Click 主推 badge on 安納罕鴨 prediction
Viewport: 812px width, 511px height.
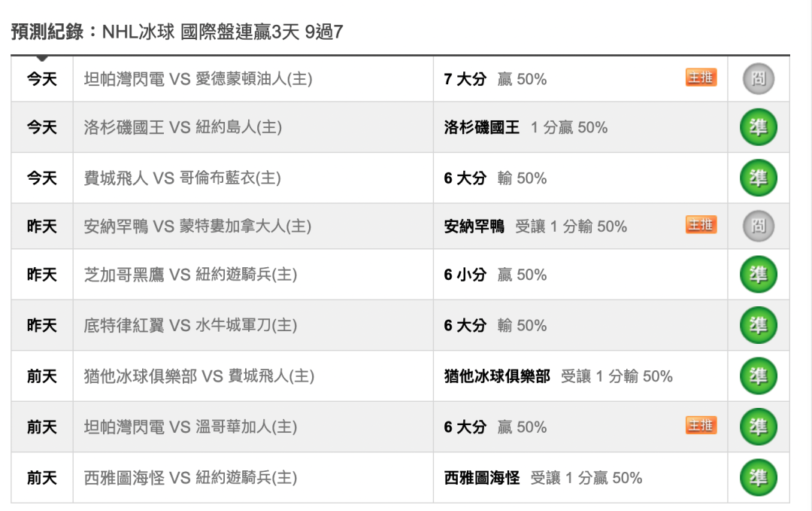pyautogui.click(x=701, y=225)
